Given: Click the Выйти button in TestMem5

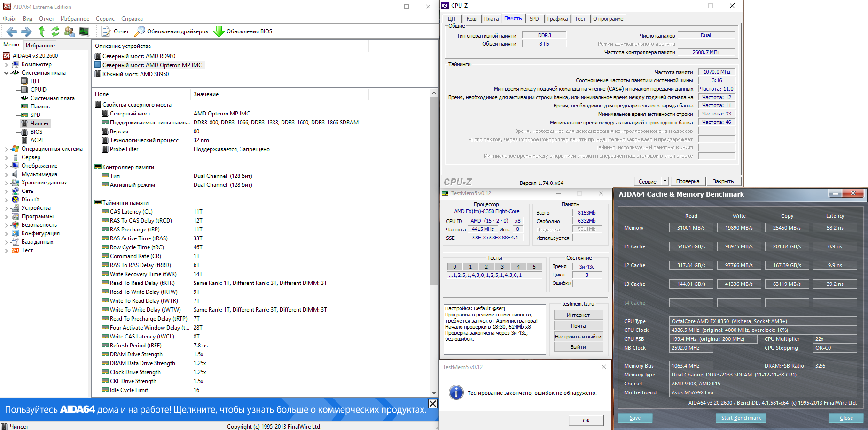Looking at the screenshot, I should click(x=578, y=347).
